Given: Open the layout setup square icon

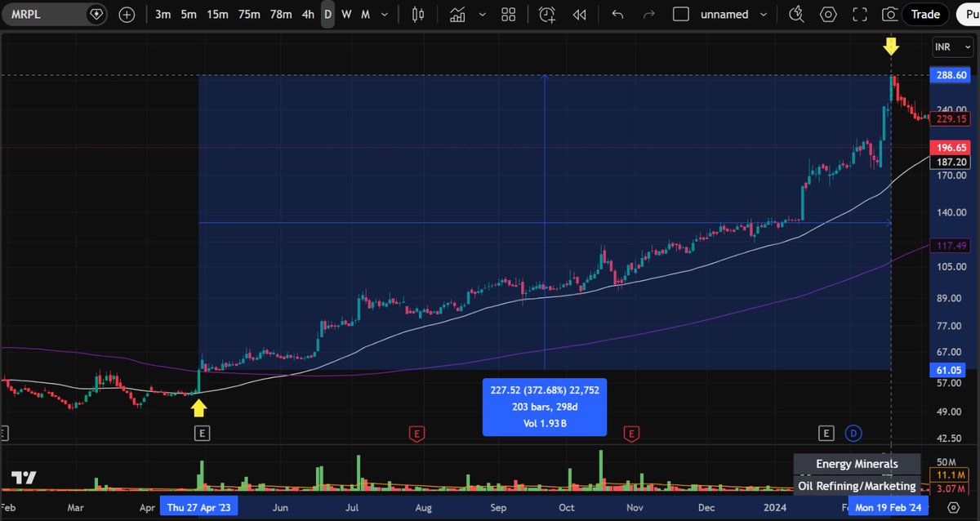Looking at the screenshot, I should tap(681, 15).
